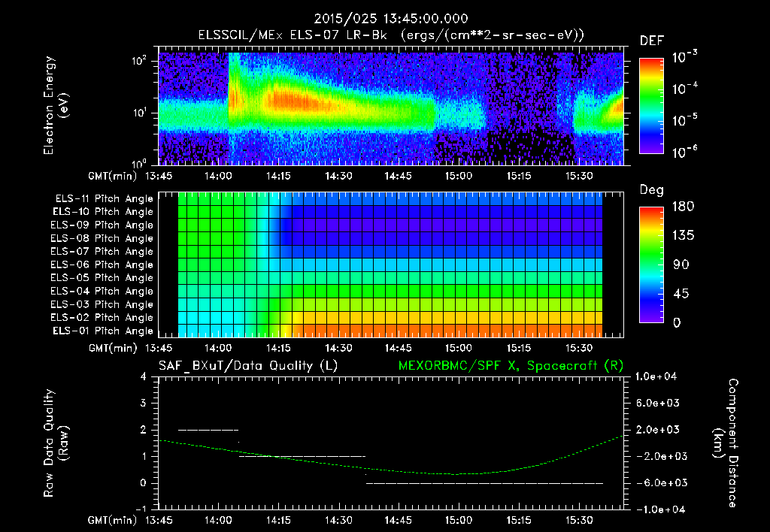
Task: Select the ELS-06 Pitch Angle row label
Action: coord(102,264)
